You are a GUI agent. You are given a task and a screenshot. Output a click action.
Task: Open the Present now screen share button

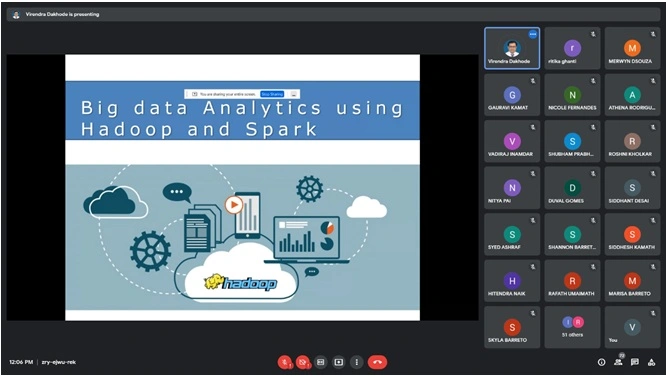click(x=339, y=362)
